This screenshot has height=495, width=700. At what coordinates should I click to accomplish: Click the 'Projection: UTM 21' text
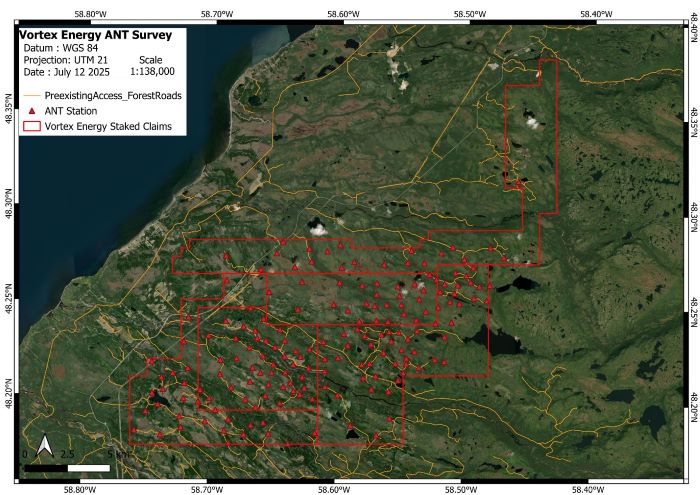(67, 60)
